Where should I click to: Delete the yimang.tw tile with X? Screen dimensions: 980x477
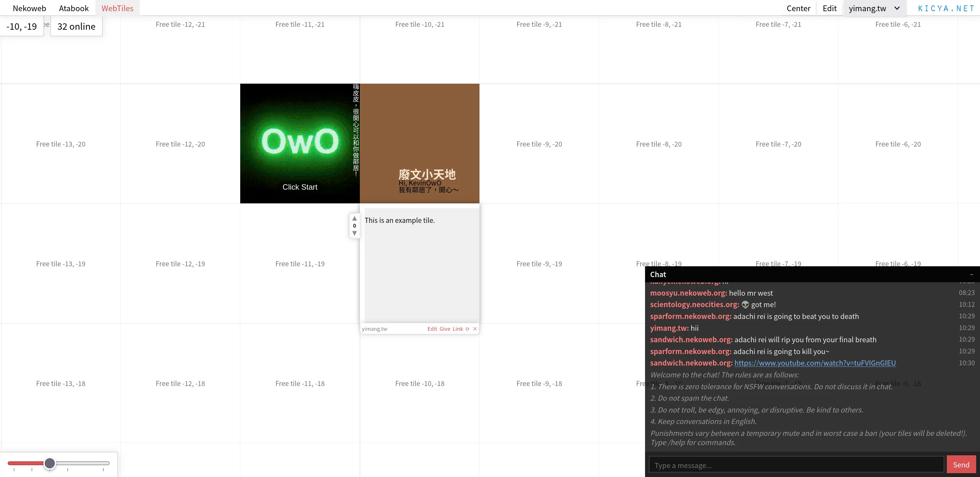tap(475, 329)
